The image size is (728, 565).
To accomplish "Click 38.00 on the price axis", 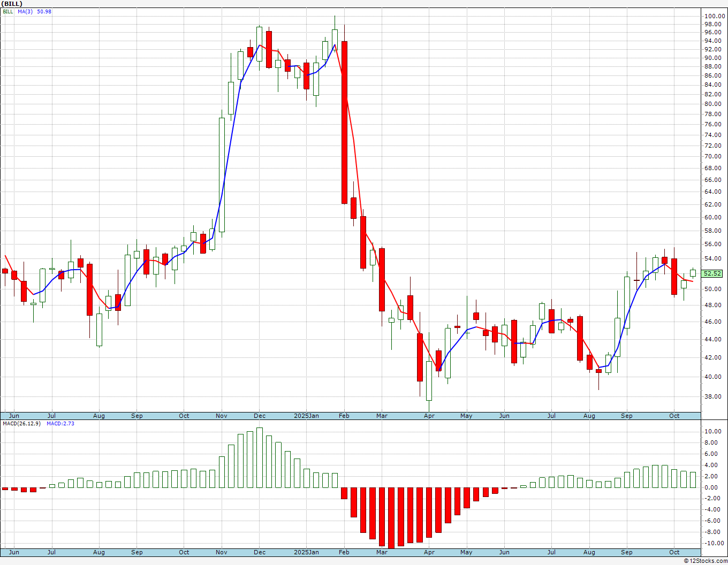I will [x=714, y=396].
